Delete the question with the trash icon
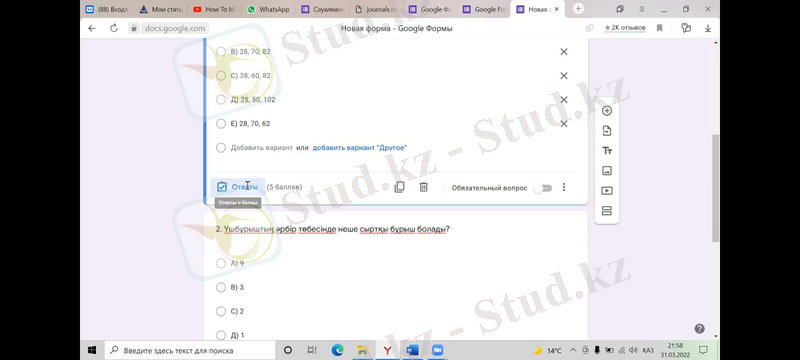 pyautogui.click(x=423, y=187)
